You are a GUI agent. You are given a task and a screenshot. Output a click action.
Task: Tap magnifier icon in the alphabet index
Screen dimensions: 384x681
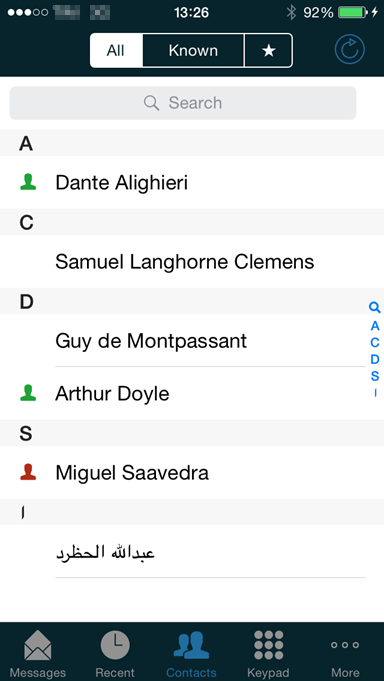tap(374, 308)
